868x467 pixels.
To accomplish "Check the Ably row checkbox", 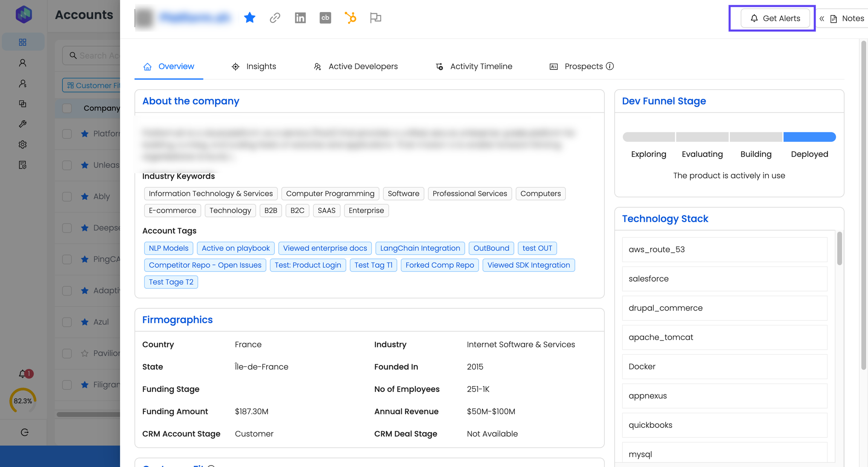I will click(67, 196).
